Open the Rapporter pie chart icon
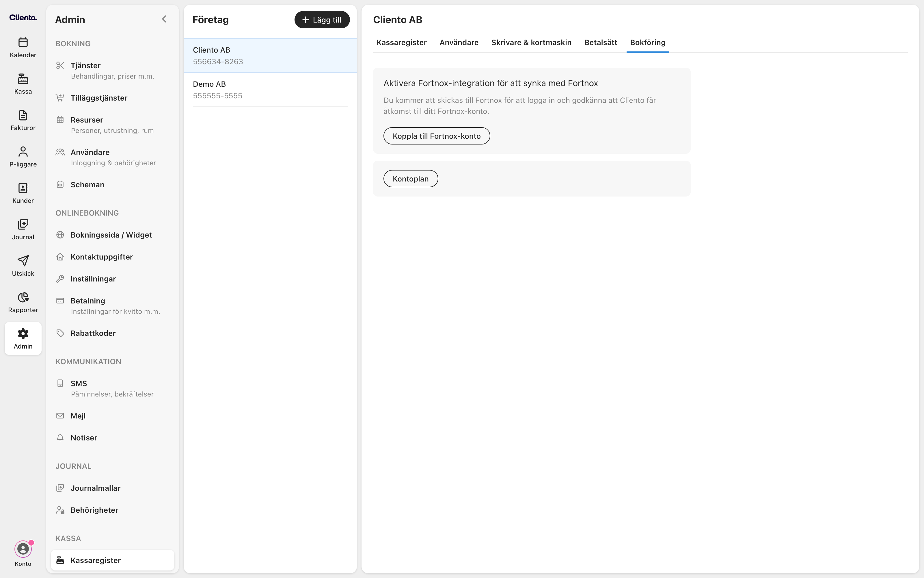This screenshot has width=924, height=578. pos(23,297)
